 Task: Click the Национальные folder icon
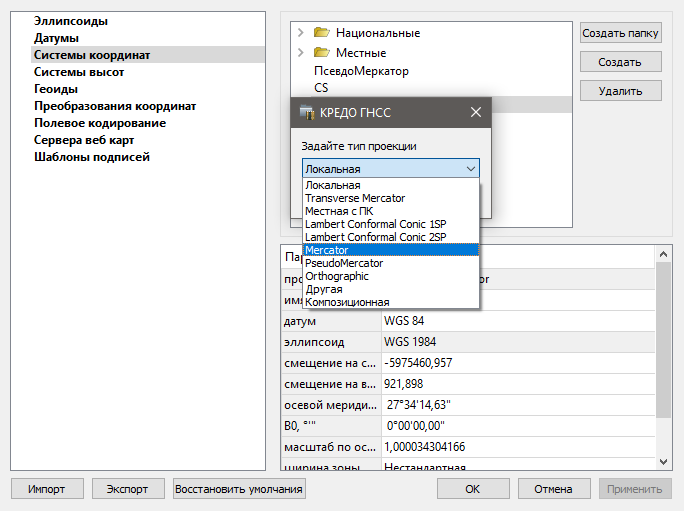(321, 33)
